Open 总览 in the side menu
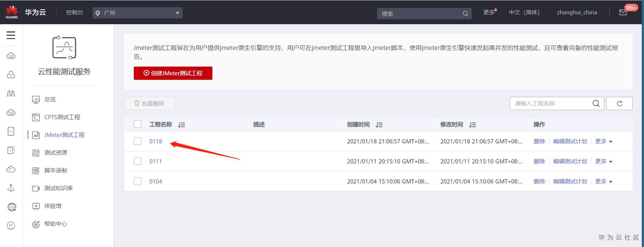Image resolution: width=644 pixels, height=247 pixels. [50, 99]
